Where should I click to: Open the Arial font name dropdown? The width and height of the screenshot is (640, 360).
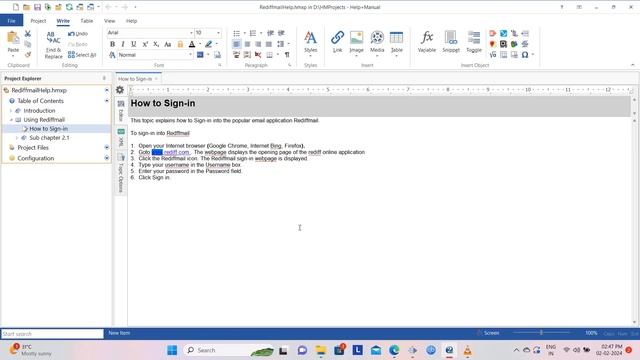191,33
